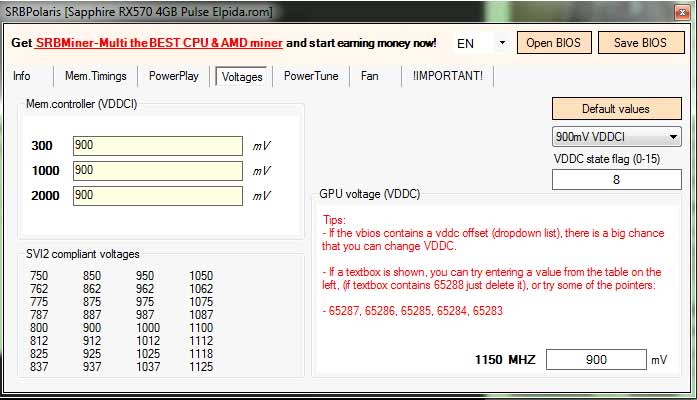Click the 2000 MHz VDDCI voltage field
697x400 pixels.
tap(157, 196)
